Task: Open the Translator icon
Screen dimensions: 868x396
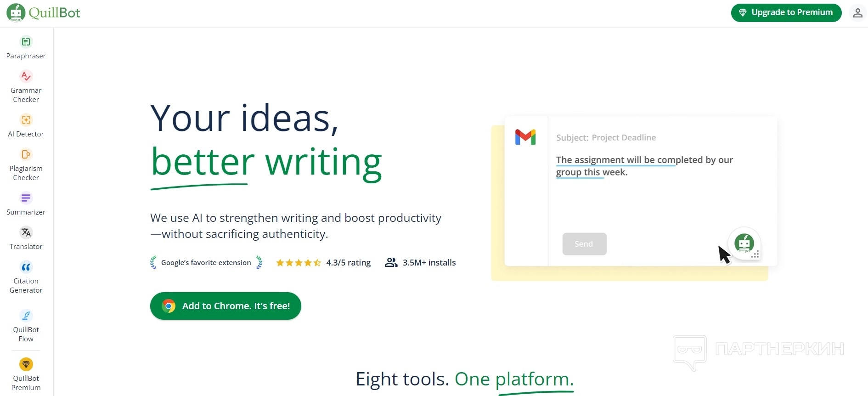Action: click(x=26, y=232)
